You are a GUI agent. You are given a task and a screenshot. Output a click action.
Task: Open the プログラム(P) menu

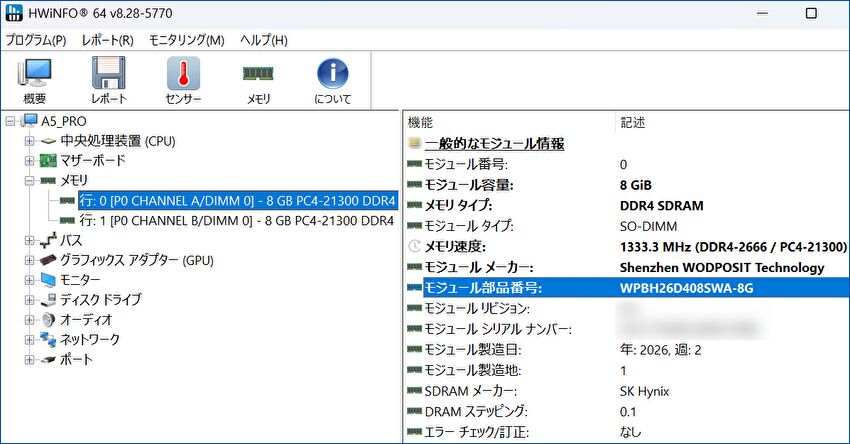coord(36,40)
